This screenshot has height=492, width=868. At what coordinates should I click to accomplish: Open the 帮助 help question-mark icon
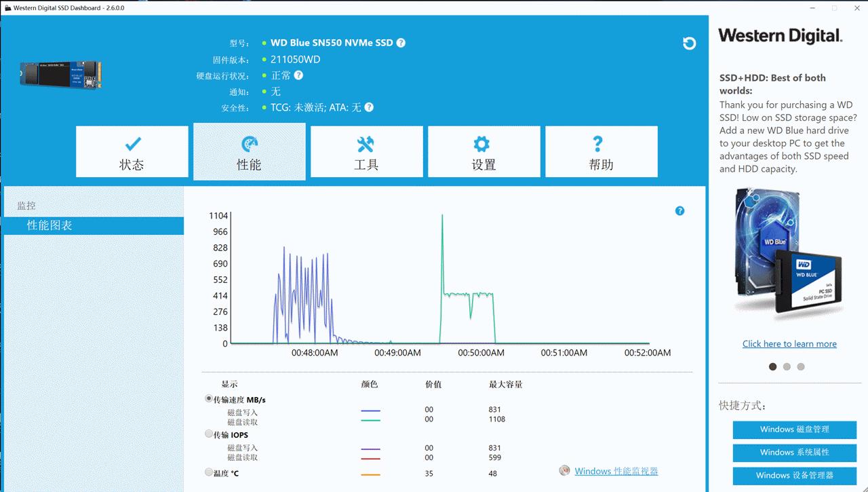(597, 143)
